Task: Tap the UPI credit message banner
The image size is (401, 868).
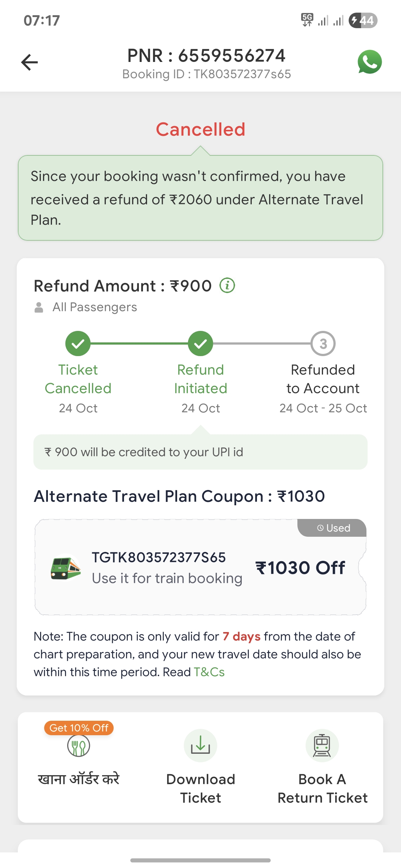Action: (x=200, y=452)
